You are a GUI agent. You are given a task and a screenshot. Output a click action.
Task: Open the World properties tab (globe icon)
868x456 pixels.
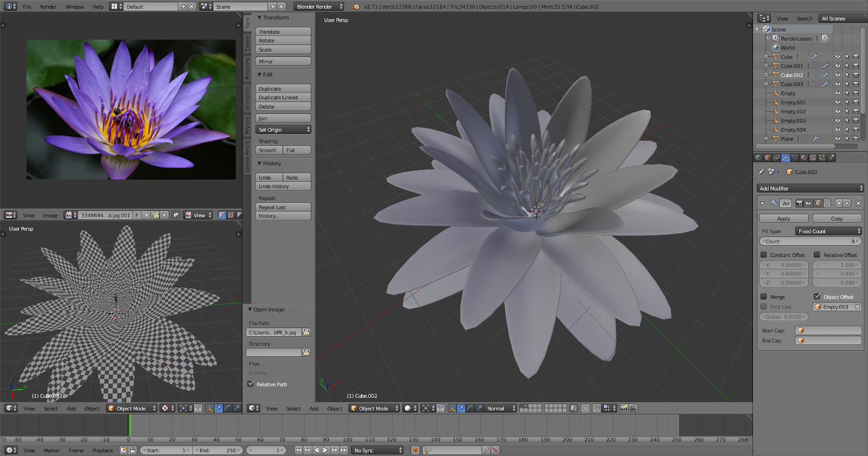pos(758,158)
